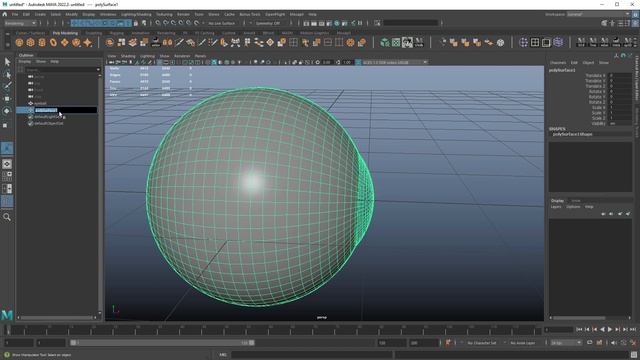Activate the Select tool in toolbox
640x360 pixels.
pos(7,62)
